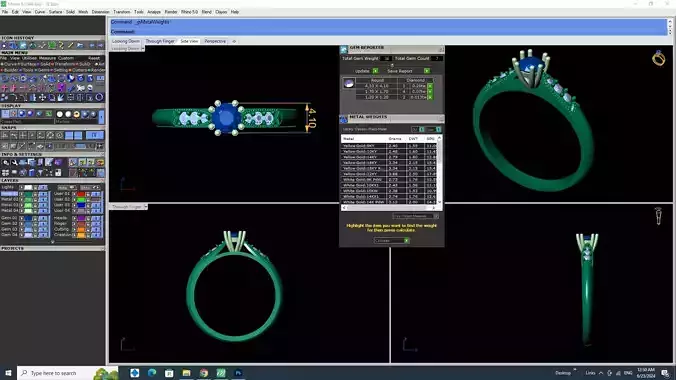Screen dimensions: 676x380
Task: Toggle the 4.10 x 4.10 gem row checkbox
Action: tap(430, 86)
